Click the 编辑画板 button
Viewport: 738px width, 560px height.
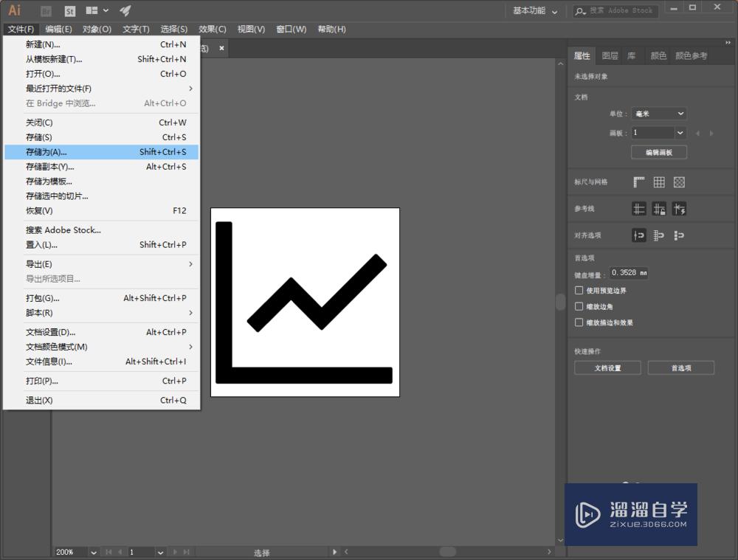pos(658,152)
